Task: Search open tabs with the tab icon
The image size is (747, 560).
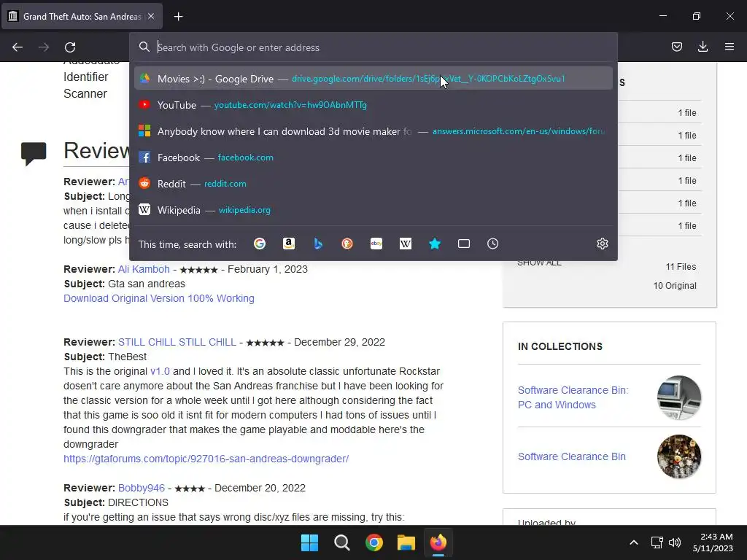Action: [x=464, y=244]
